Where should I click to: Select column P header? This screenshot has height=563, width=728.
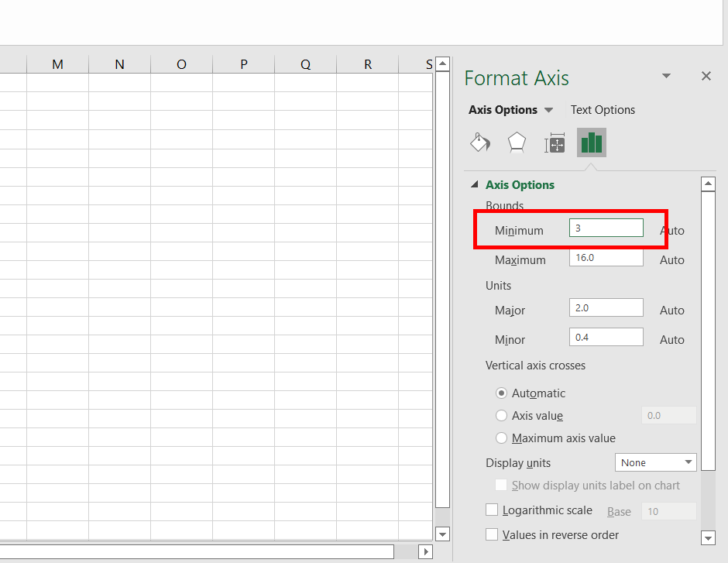pyautogui.click(x=244, y=64)
